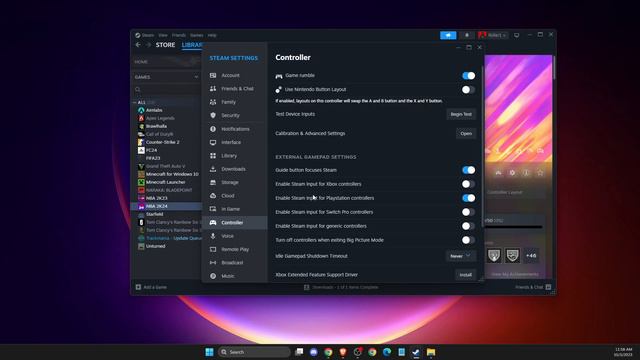Open the Games menu
640x360 pixels.
tap(196, 36)
